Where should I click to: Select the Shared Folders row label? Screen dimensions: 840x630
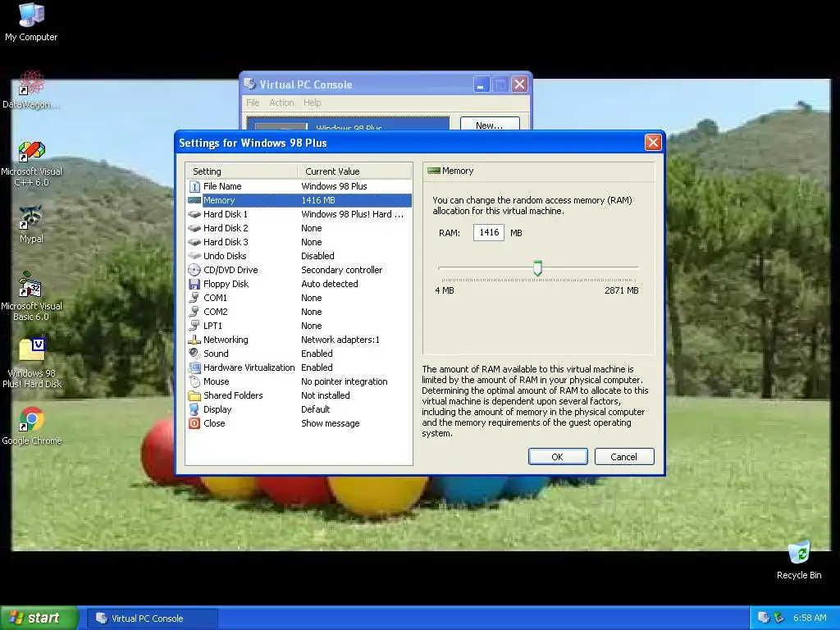233,395
